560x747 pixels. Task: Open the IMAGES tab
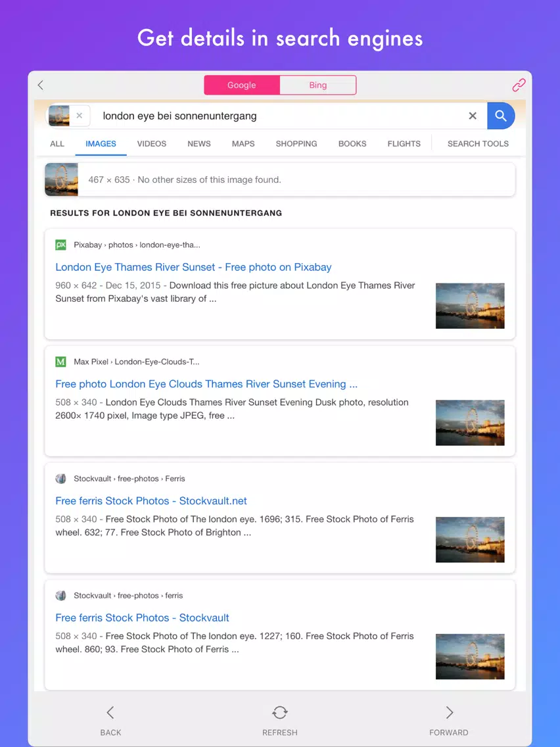101,144
